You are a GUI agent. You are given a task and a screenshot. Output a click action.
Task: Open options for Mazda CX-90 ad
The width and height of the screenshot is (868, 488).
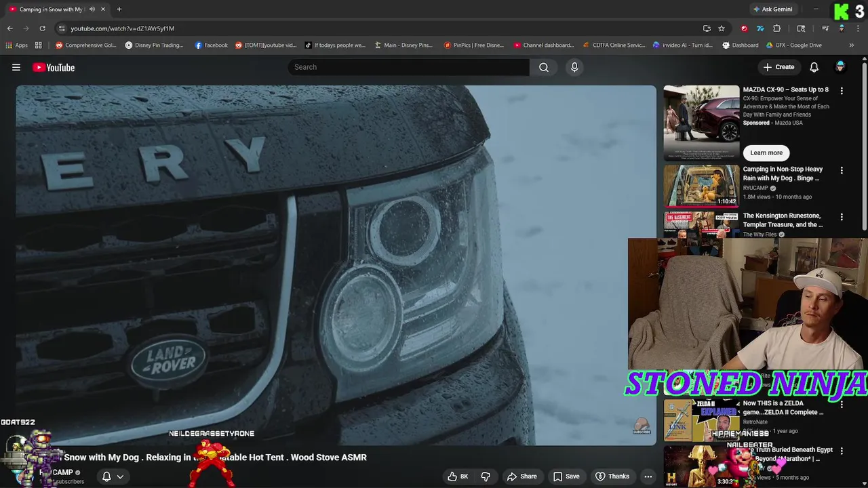pyautogui.click(x=842, y=90)
